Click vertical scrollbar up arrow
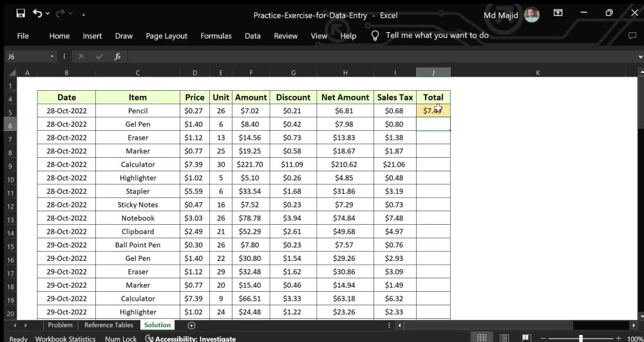 tap(641, 72)
